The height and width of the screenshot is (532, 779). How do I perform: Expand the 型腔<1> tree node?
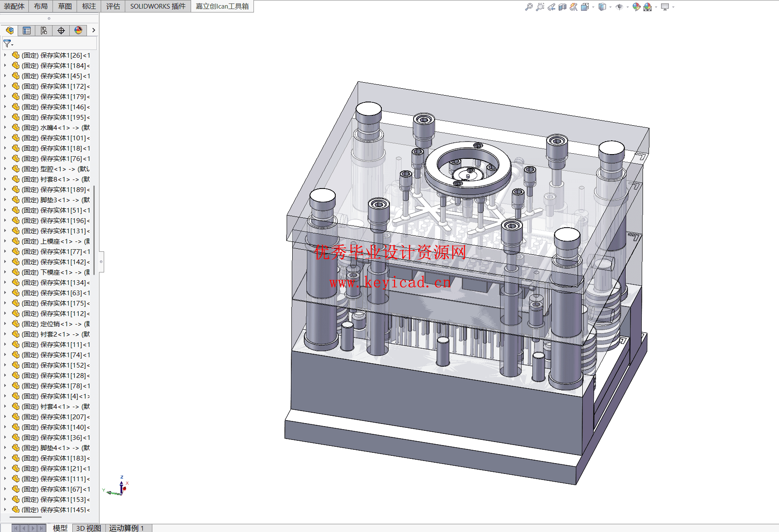click(5, 169)
